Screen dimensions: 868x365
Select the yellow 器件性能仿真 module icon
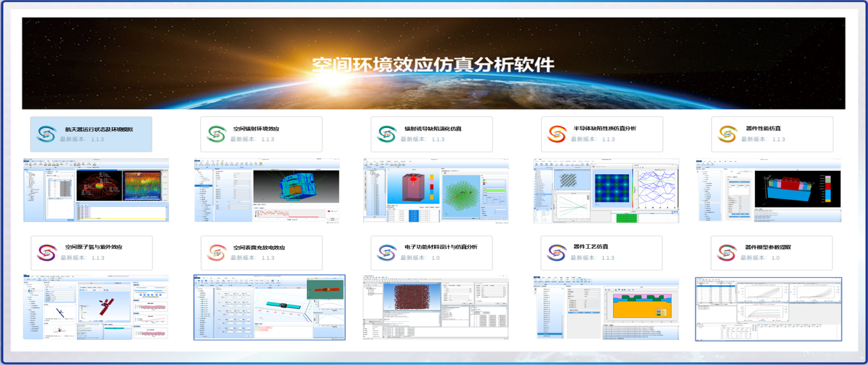click(727, 134)
